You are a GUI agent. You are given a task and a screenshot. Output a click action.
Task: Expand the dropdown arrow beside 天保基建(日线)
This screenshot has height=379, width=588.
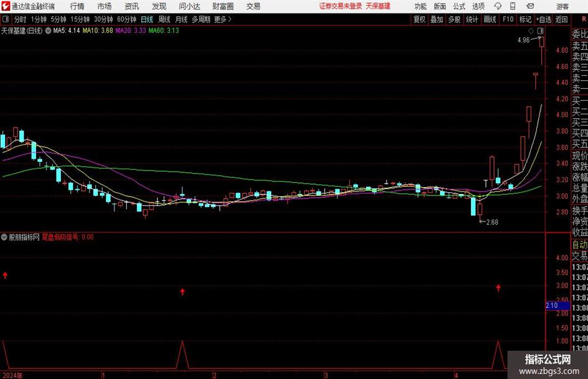click(48, 30)
